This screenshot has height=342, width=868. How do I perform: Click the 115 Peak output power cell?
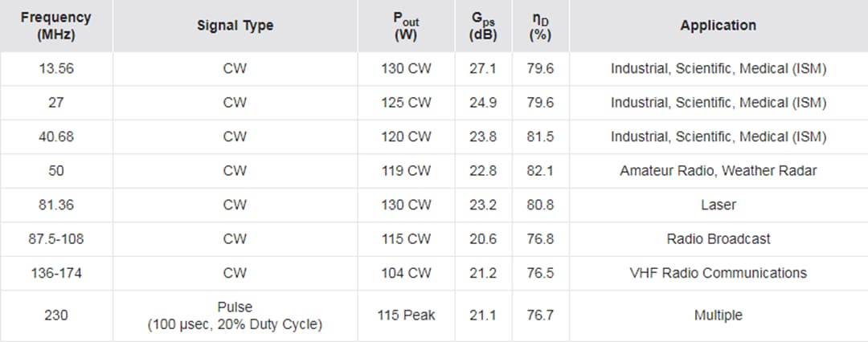(406, 316)
